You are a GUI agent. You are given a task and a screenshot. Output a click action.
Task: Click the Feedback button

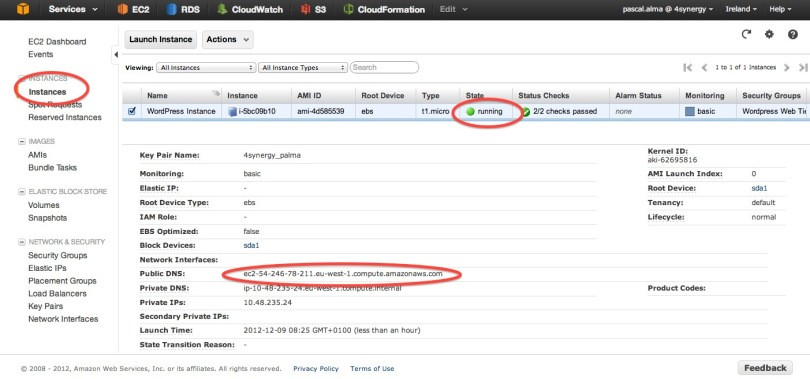coord(765,368)
